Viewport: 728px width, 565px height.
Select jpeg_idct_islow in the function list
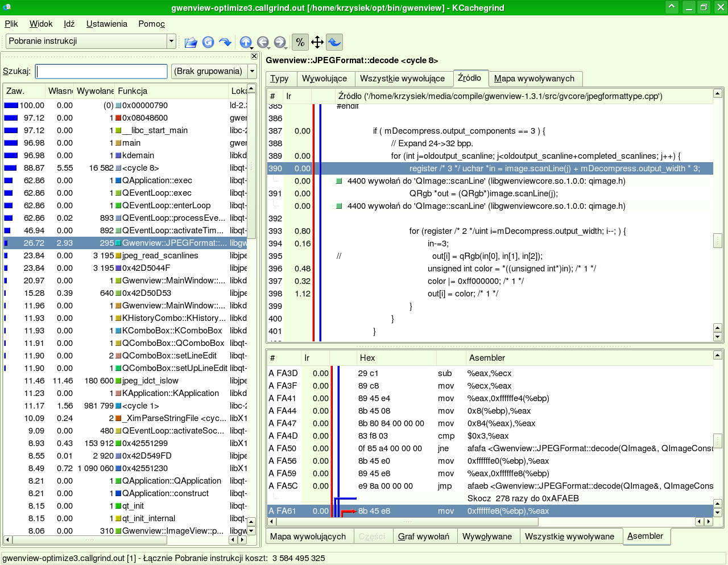tap(150, 381)
